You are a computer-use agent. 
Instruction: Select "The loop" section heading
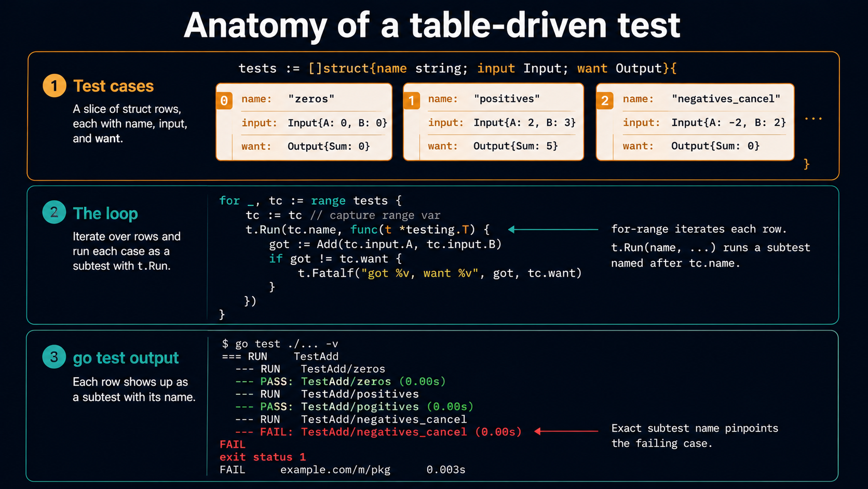click(105, 213)
